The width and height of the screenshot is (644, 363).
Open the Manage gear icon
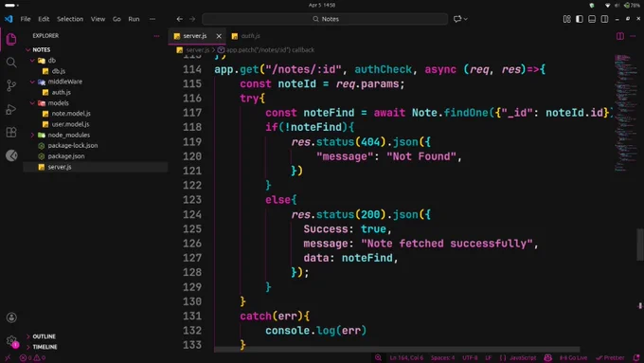coord(11,341)
